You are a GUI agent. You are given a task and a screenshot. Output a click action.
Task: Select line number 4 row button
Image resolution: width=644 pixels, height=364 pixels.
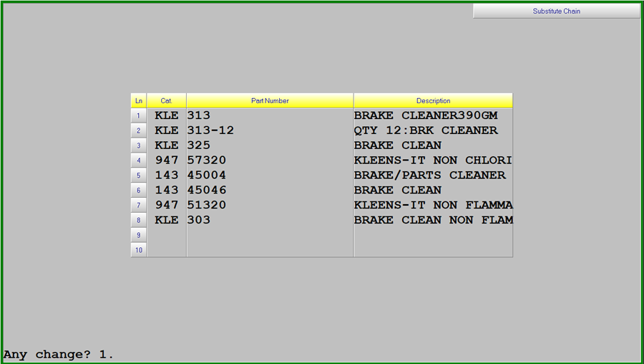point(138,161)
